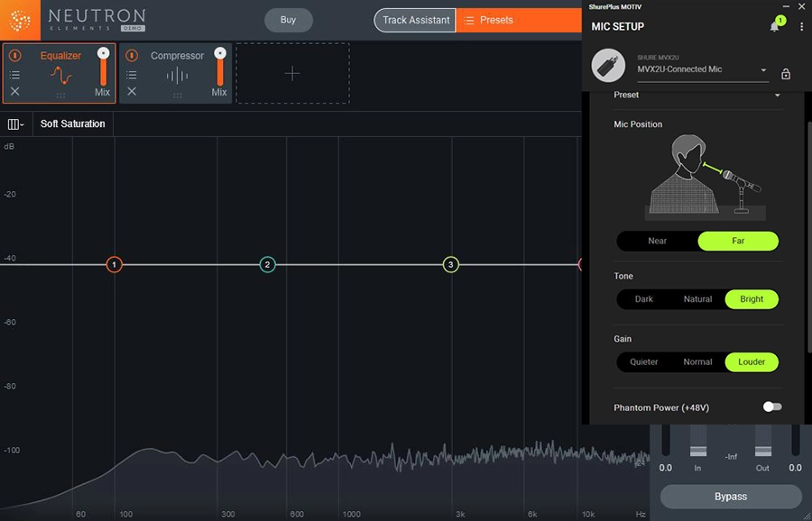Open the Neutron Presets menu
The width and height of the screenshot is (812, 521).
[x=519, y=20]
